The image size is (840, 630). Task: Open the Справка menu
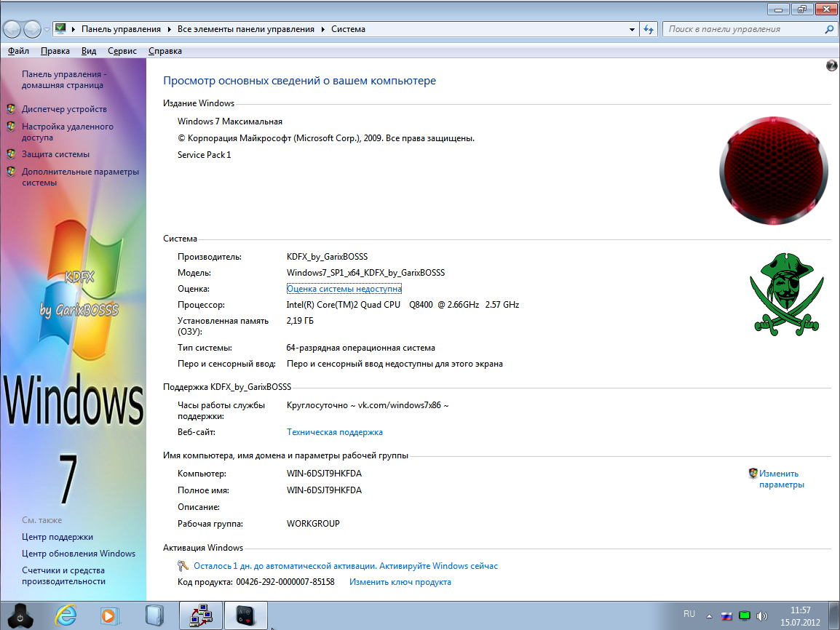(165, 51)
